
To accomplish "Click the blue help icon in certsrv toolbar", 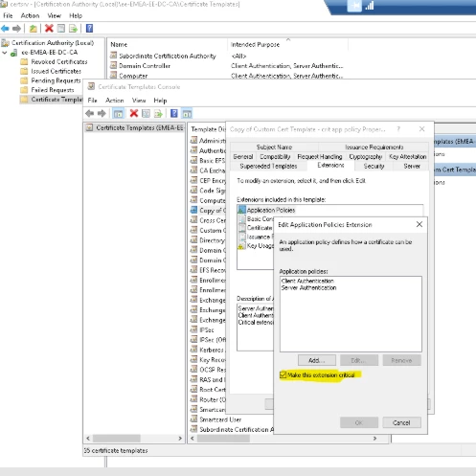I will (89, 29).
